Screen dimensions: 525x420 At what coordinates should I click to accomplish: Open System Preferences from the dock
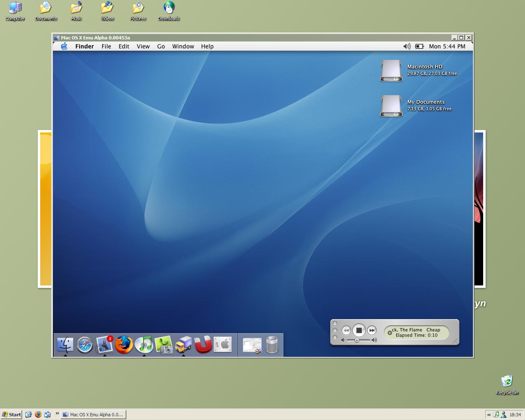pos(223,345)
